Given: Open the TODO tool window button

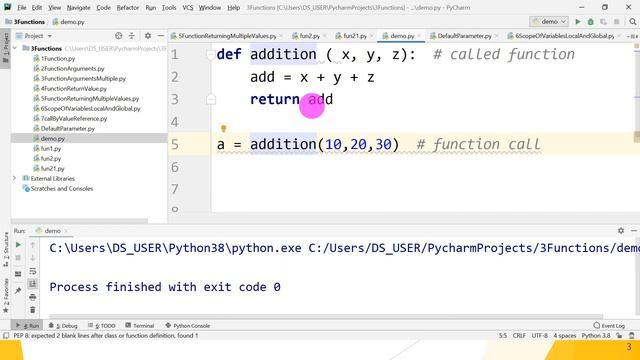Looking at the screenshot, I should [x=102, y=326].
